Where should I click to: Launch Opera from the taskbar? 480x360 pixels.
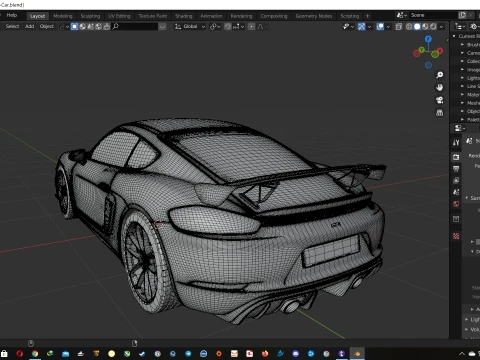(x=20, y=354)
